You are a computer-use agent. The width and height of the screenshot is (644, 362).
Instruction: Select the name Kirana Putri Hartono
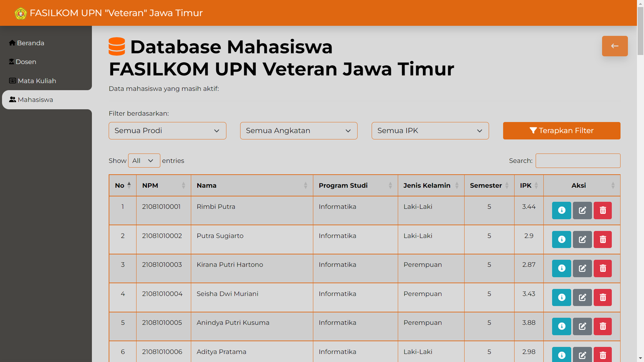coord(230,265)
